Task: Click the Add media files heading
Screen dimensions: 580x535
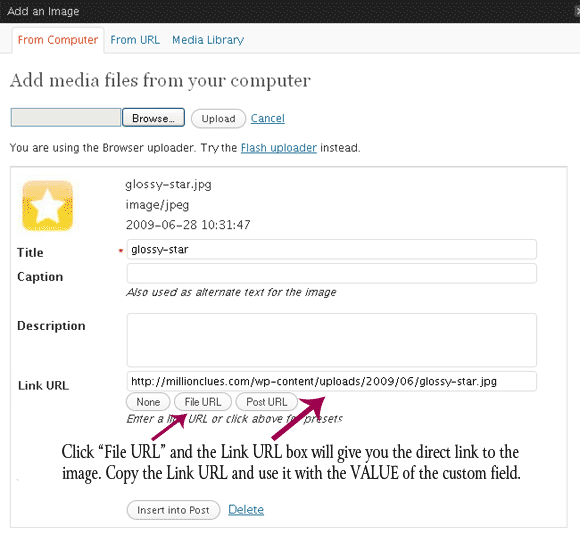Action: [160, 81]
